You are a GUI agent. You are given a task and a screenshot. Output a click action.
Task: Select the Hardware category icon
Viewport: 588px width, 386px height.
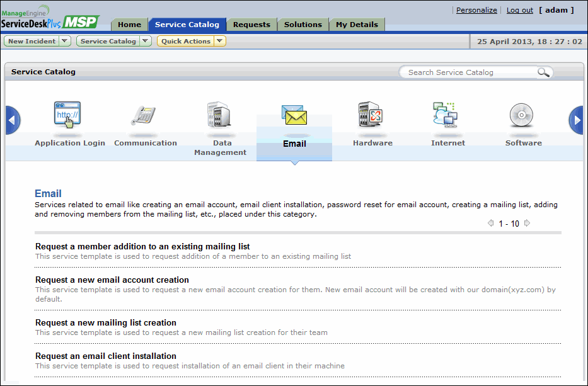coord(371,116)
